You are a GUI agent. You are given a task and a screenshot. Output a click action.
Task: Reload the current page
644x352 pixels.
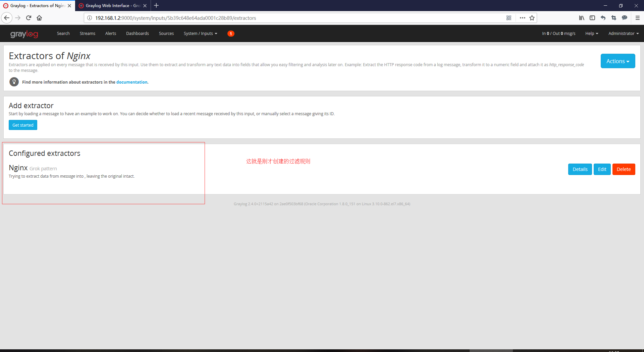click(x=29, y=18)
